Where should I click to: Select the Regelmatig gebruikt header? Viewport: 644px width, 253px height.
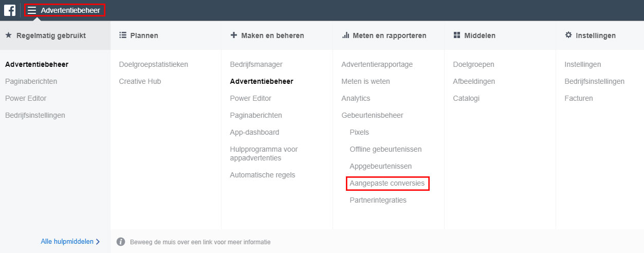(51, 35)
